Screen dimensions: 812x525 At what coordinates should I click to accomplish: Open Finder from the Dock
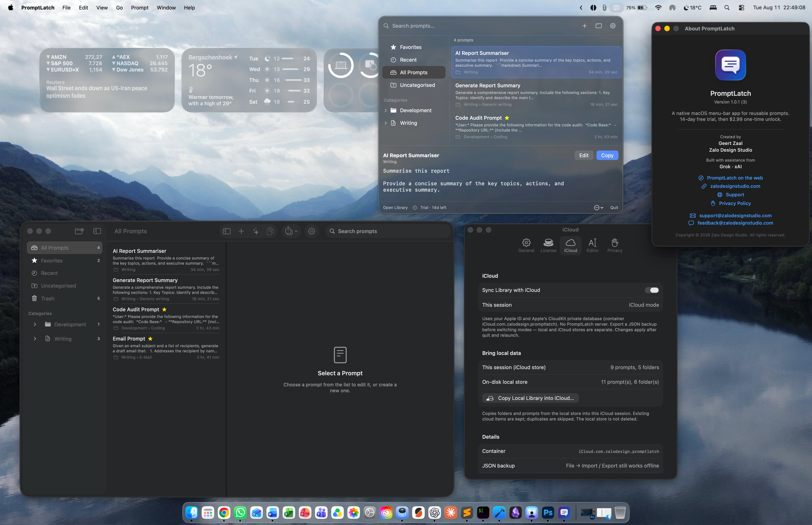(x=192, y=512)
